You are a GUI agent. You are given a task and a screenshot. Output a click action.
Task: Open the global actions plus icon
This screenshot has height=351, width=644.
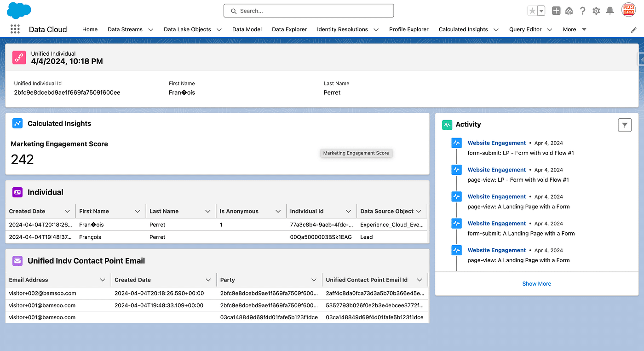pyautogui.click(x=556, y=11)
